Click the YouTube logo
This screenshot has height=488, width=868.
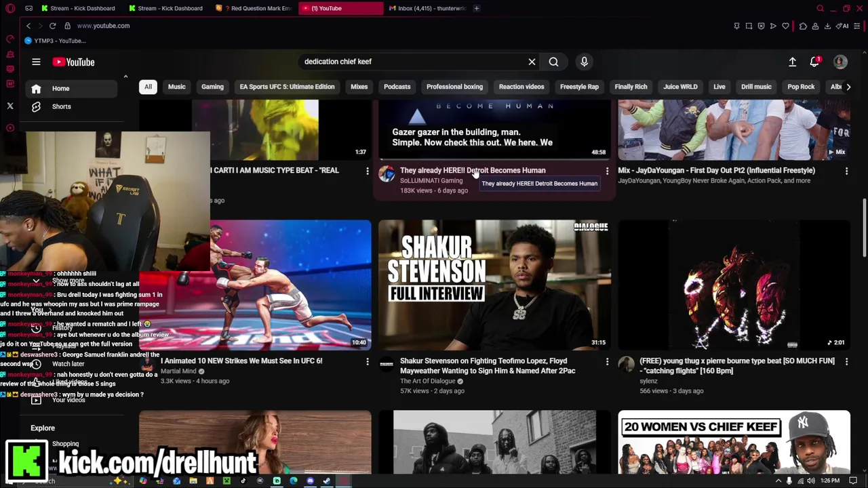tap(73, 62)
